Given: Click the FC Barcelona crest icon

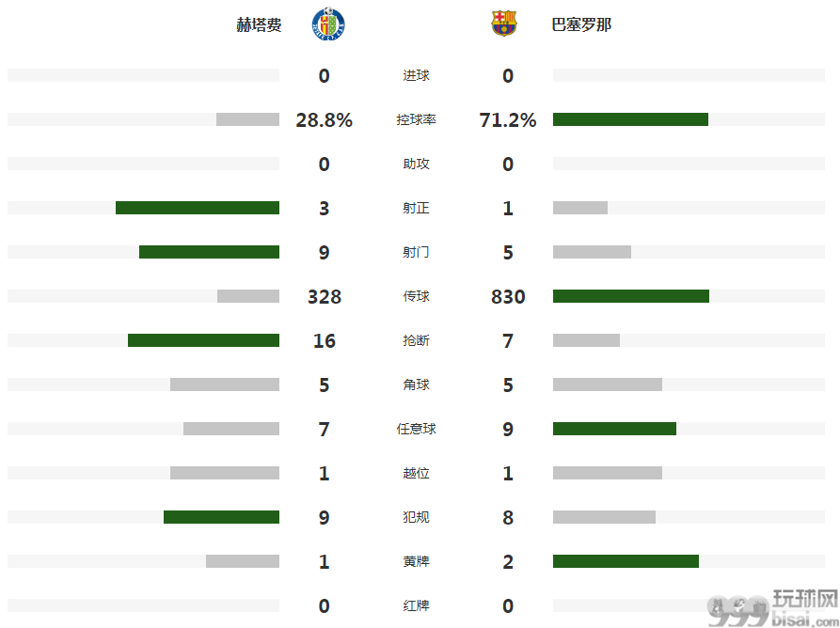Looking at the screenshot, I should tap(504, 24).
